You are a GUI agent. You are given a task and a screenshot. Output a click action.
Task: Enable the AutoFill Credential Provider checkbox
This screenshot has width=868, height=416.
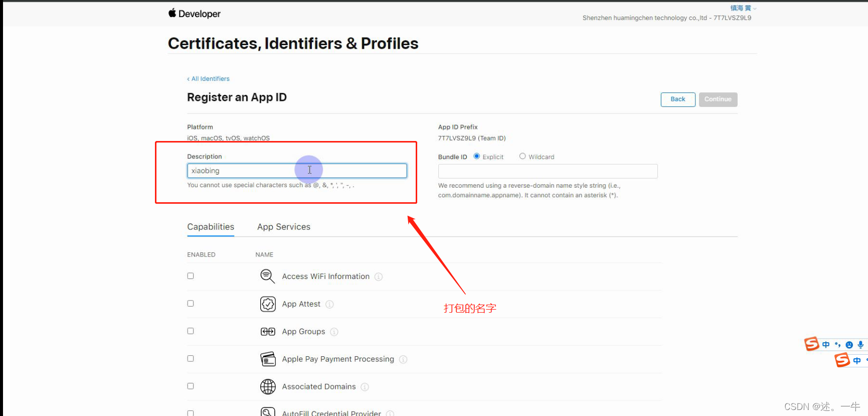tap(191, 413)
